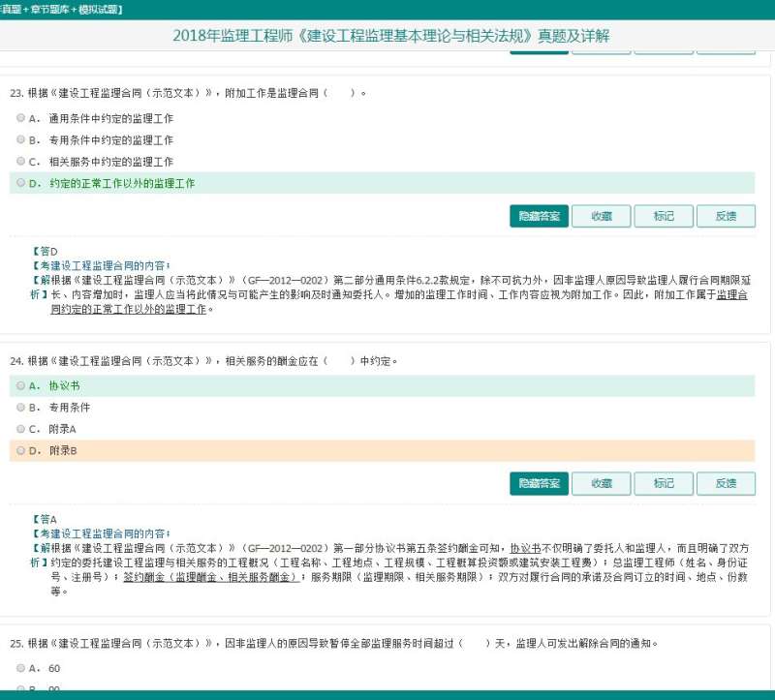Click 反馈 for question 23
This screenshot has height=700, width=775.
click(726, 216)
